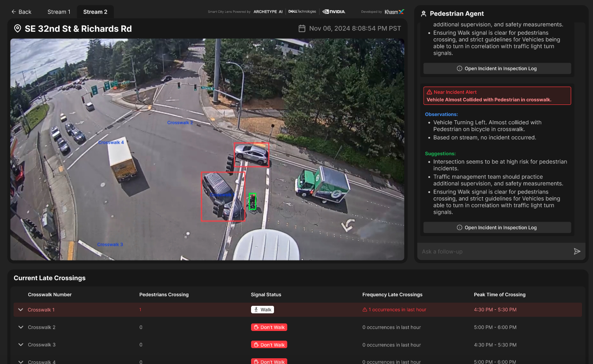Expand the Crosswalk 1 row chevron
Viewport: 593px width, 364px height.
pyautogui.click(x=20, y=310)
